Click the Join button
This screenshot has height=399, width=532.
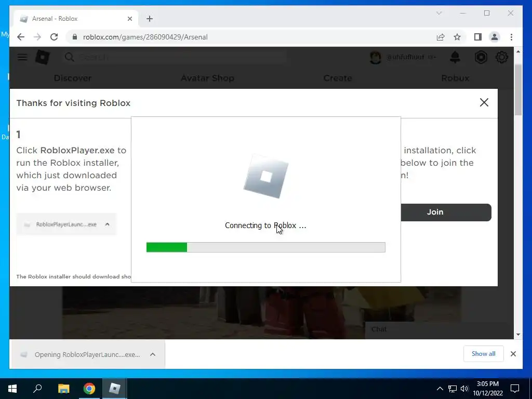pos(446,212)
